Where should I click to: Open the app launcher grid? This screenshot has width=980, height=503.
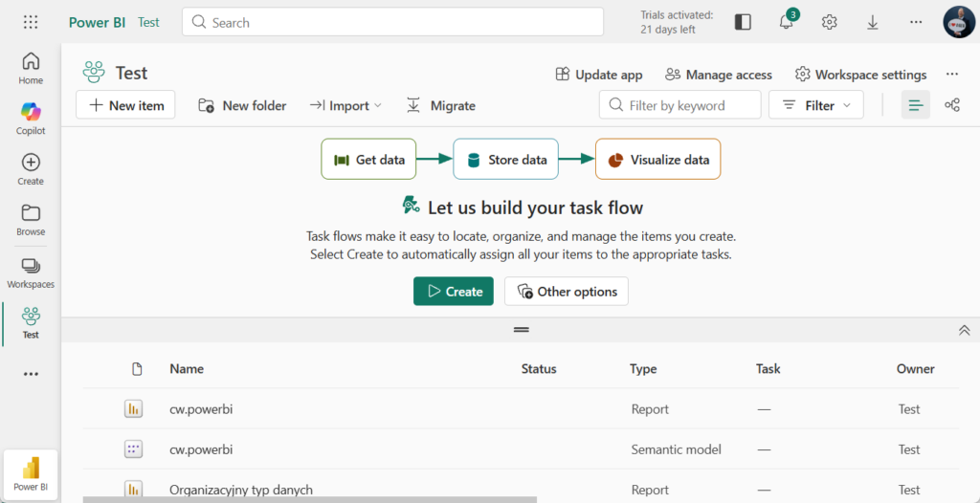31,23
